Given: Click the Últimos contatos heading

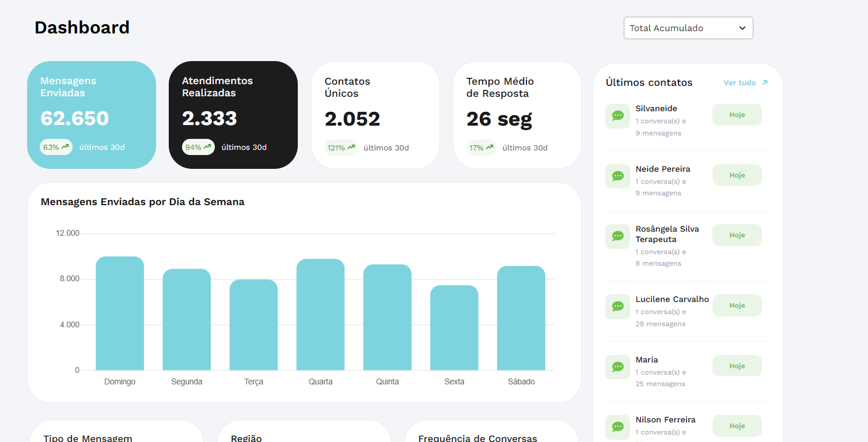Looking at the screenshot, I should click(x=649, y=82).
